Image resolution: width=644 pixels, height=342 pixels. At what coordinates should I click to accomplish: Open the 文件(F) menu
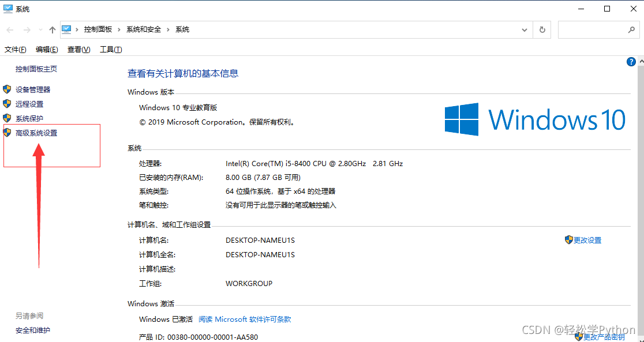tap(16, 50)
